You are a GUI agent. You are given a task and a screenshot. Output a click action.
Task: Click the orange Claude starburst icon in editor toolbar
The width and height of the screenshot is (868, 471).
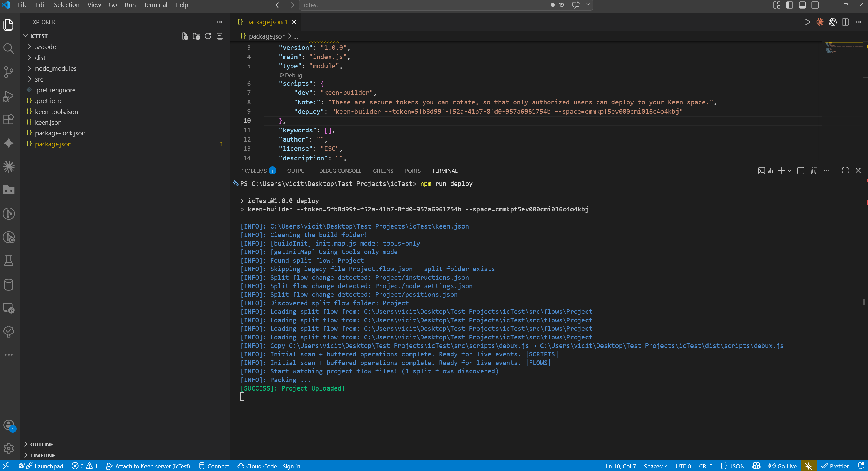coord(820,22)
